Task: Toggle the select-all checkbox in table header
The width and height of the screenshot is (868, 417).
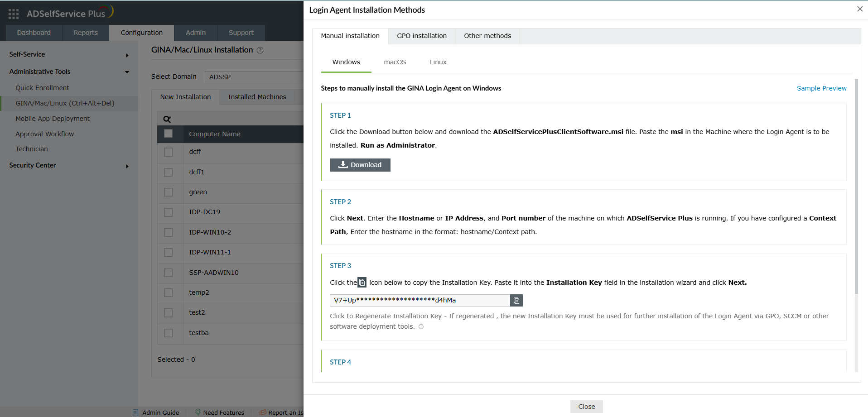Action: click(169, 134)
